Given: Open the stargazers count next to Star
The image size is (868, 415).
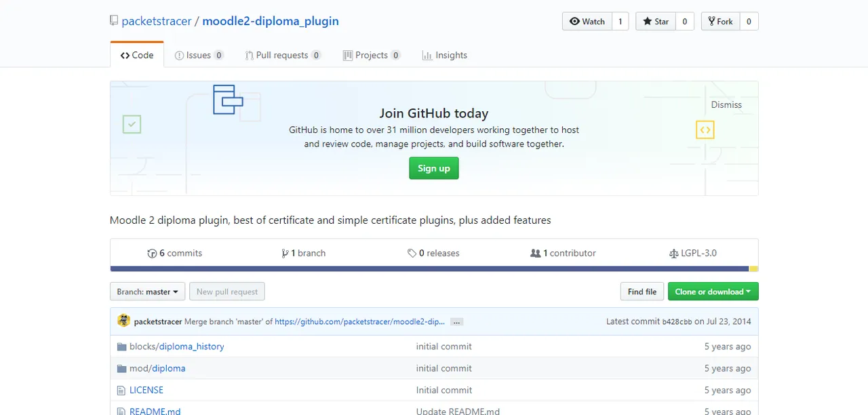Looking at the screenshot, I should click(684, 22).
